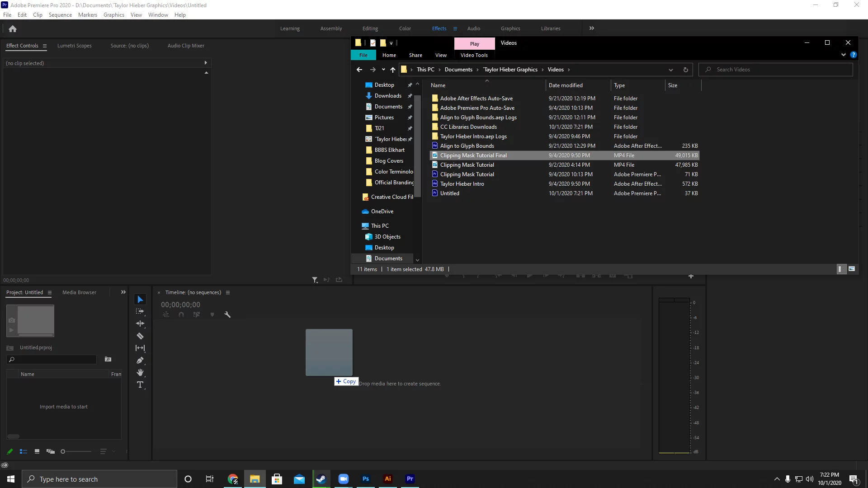Viewport: 868px width, 488px height.
Task: Click the Premiere Home icon
Action: point(13,28)
